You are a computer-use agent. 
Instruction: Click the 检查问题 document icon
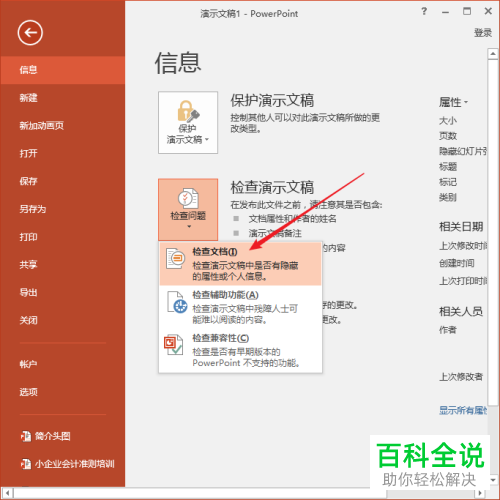[x=188, y=198]
